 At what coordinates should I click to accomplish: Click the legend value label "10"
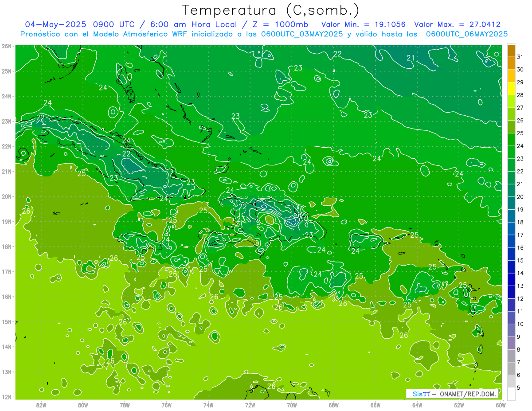point(520,324)
